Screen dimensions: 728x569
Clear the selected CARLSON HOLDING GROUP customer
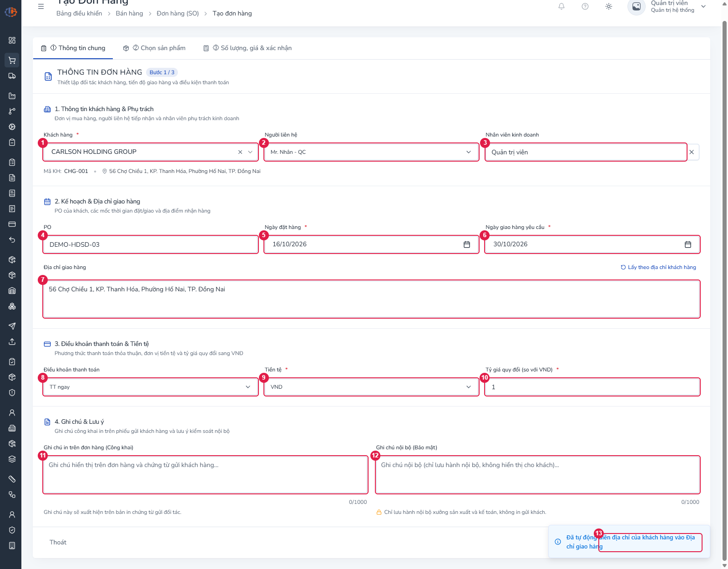[240, 152]
